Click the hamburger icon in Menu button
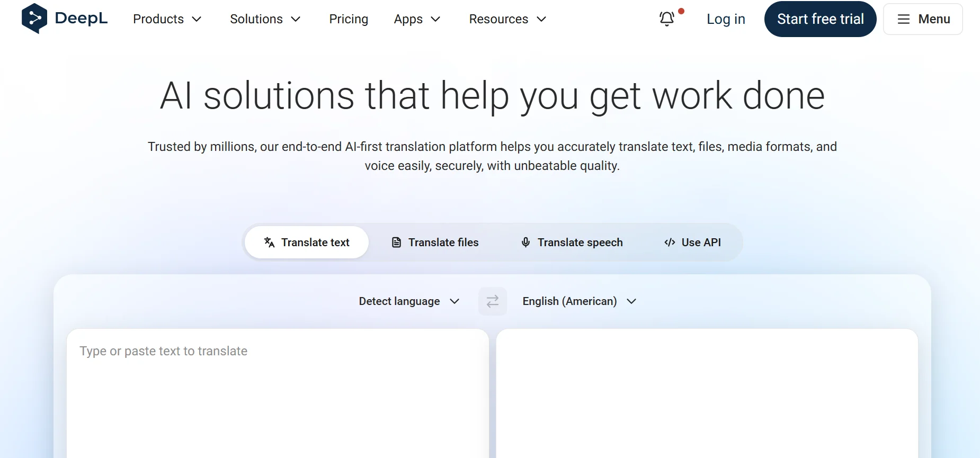 pyautogui.click(x=904, y=19)
